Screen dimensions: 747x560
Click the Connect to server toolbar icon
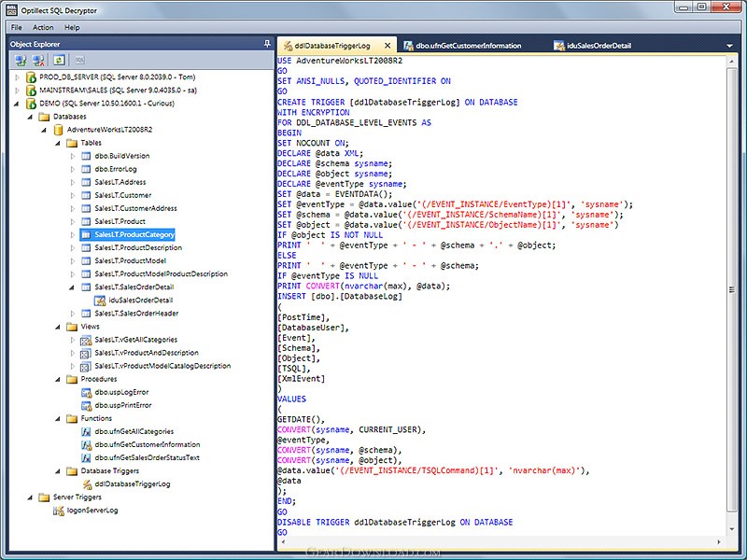click(21, 60)
